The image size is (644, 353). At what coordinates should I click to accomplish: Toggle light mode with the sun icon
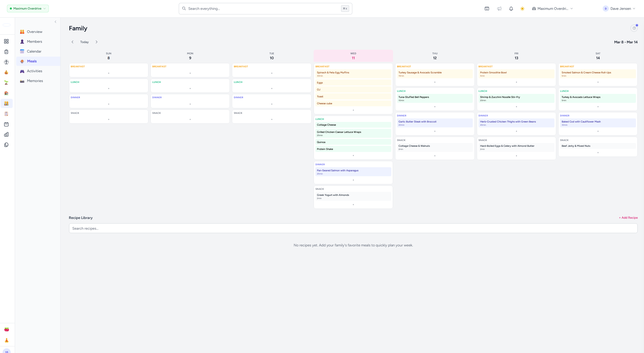click(522, 9)
